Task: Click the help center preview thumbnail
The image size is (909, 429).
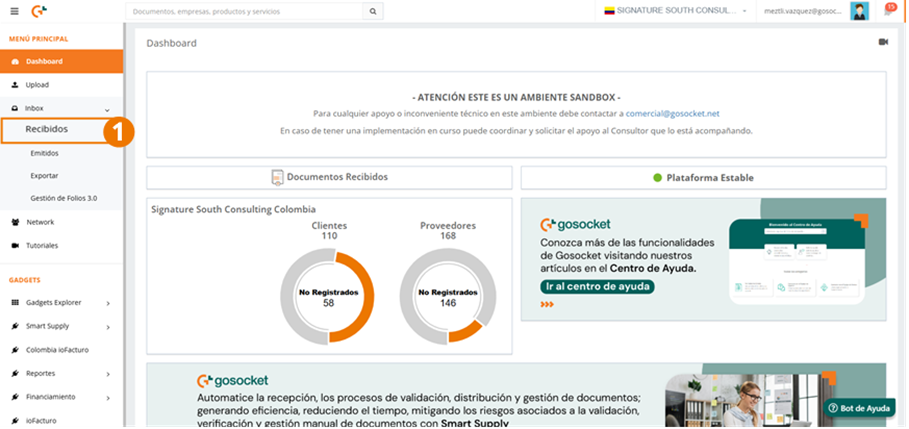Action: click(797, 261)
